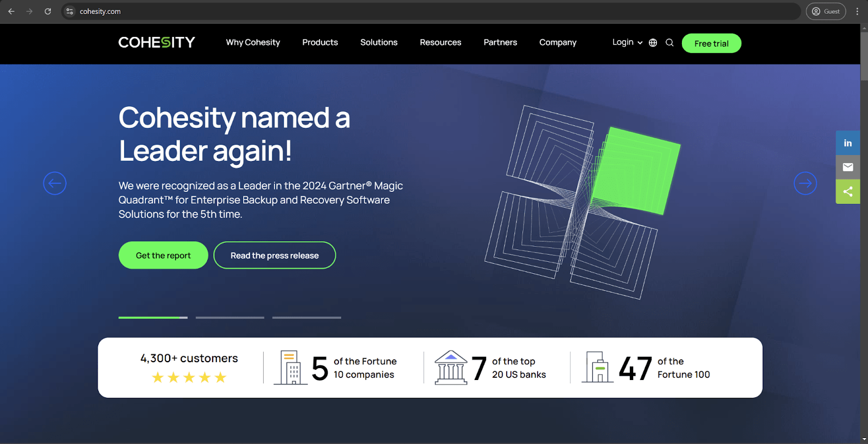The width and height of the screenshot is (868, 444).
Task: Jump to the second slide indicator bar
Action: (229, 318)
